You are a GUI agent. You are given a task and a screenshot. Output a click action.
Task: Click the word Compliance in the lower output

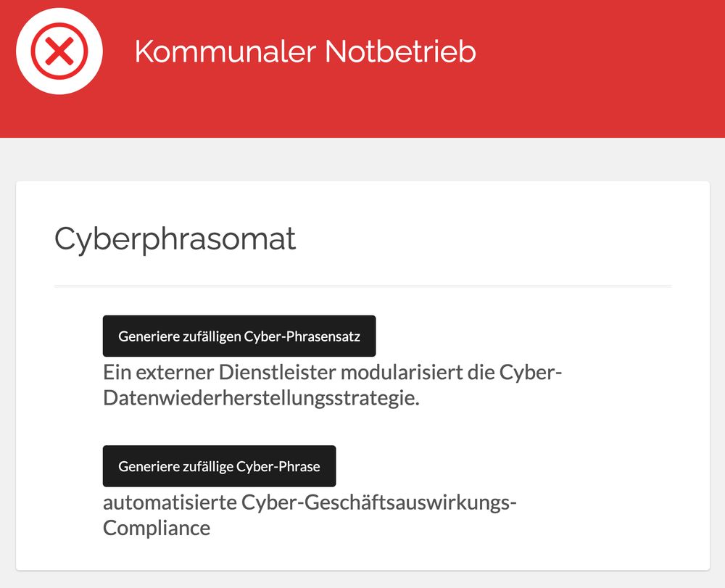tap(155, 527)
